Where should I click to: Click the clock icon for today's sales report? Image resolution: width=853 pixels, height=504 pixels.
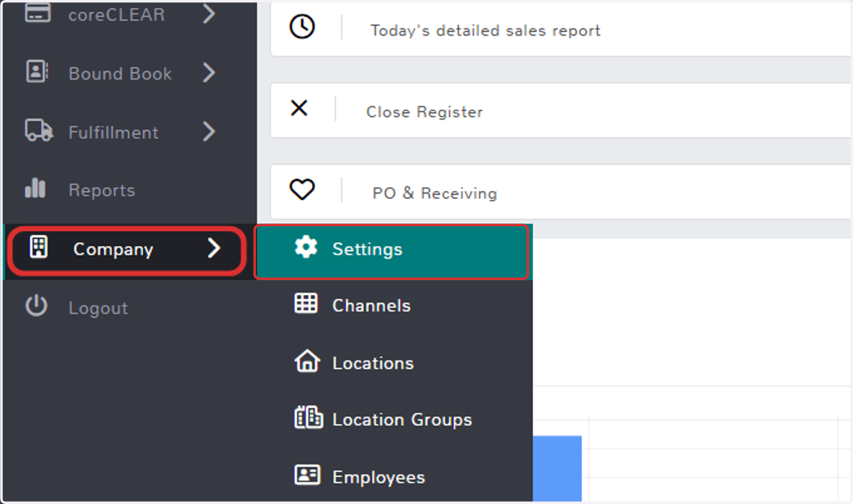(x=302, y=27)
